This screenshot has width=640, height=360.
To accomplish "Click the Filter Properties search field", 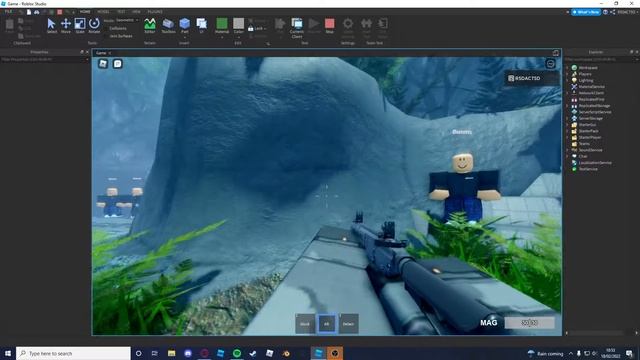I will (x=43, y=60).
